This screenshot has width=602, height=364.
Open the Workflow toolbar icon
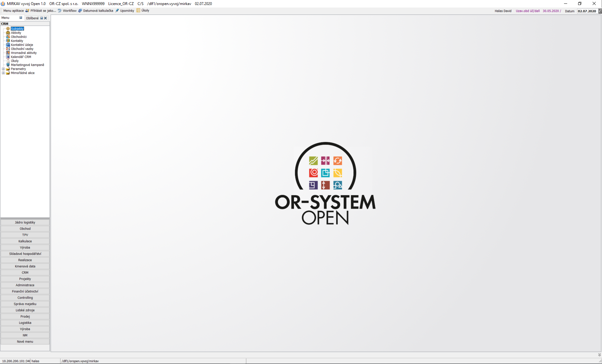pos(60,11)
